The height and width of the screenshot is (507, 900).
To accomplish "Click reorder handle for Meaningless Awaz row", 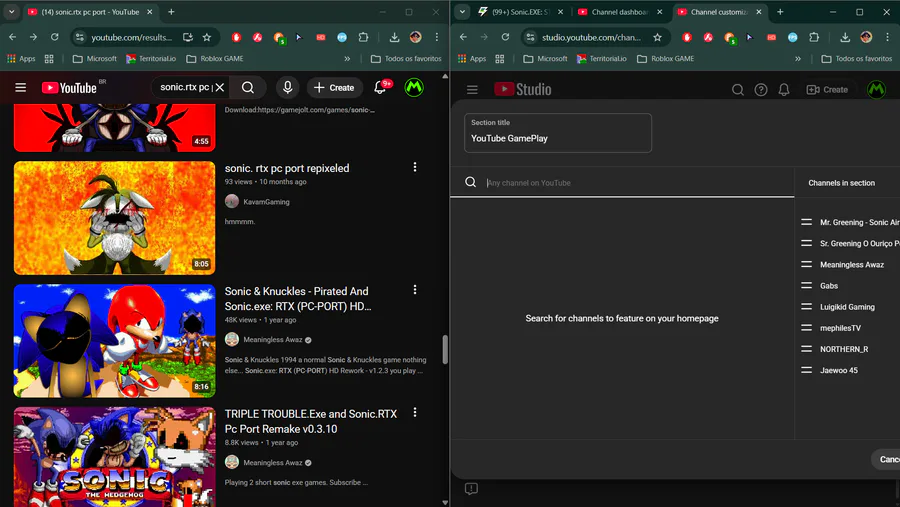I will tap(806, 265).
